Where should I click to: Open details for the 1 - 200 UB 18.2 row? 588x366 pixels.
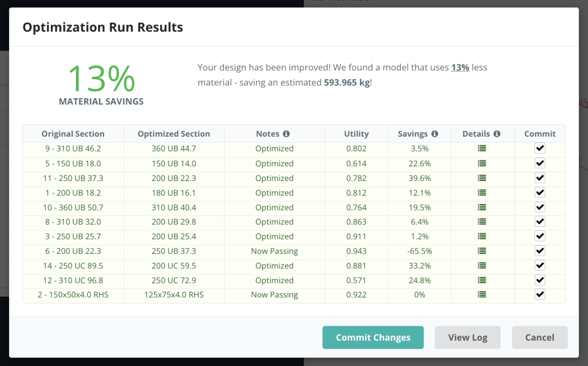(x=482, y=192)
